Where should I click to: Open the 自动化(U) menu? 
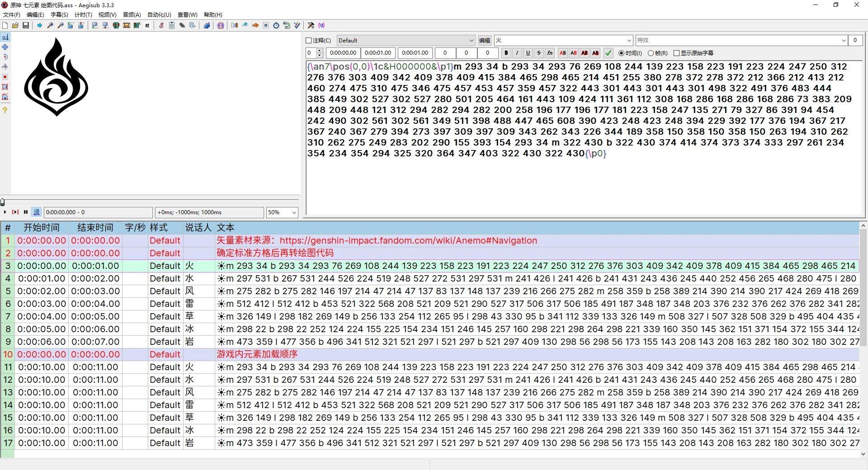(159, 15)
